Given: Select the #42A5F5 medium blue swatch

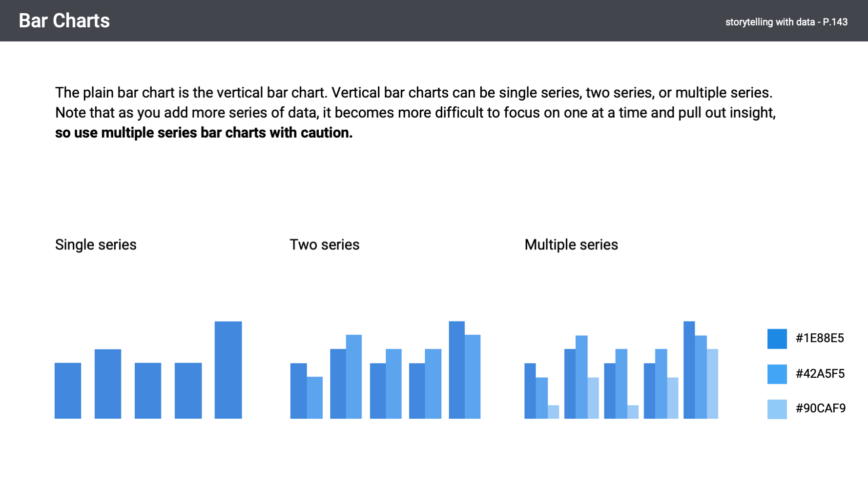Looking at the screenshot, I should [x=777, y=374].
